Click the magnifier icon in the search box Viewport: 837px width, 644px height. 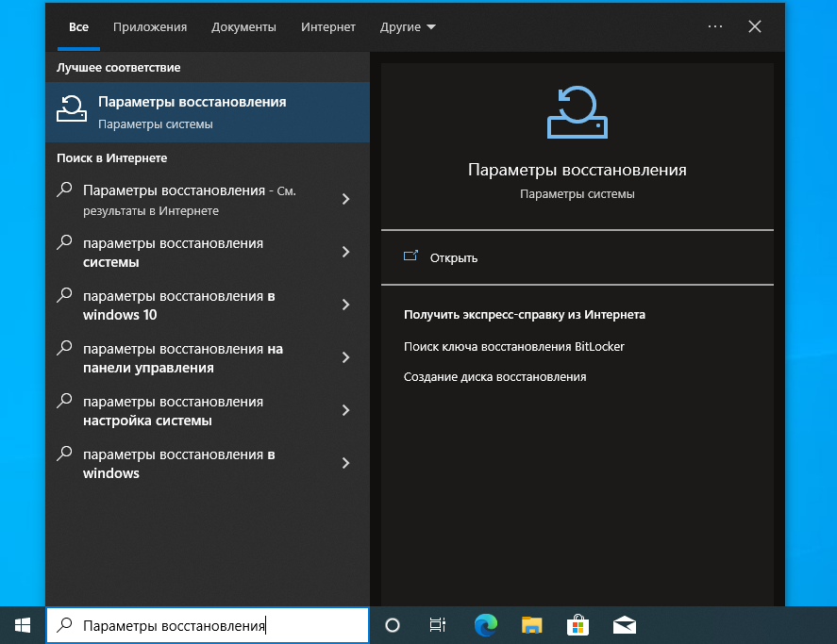click(64, 624)
